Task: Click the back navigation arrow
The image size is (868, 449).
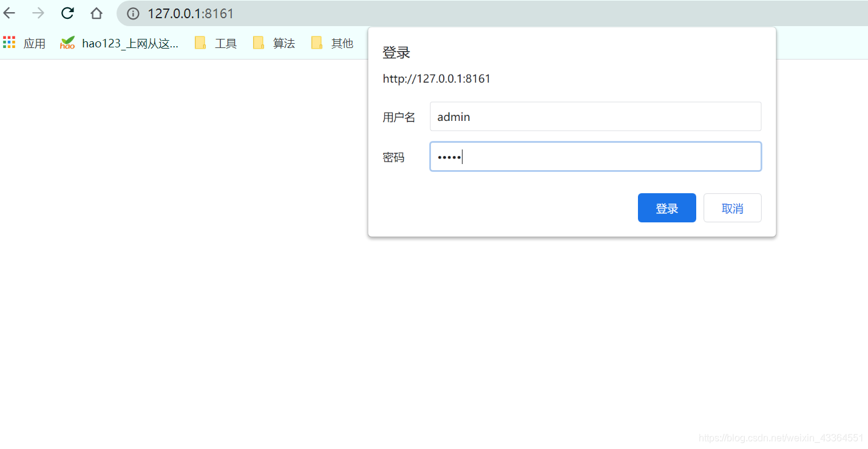Action: [9, 13]
